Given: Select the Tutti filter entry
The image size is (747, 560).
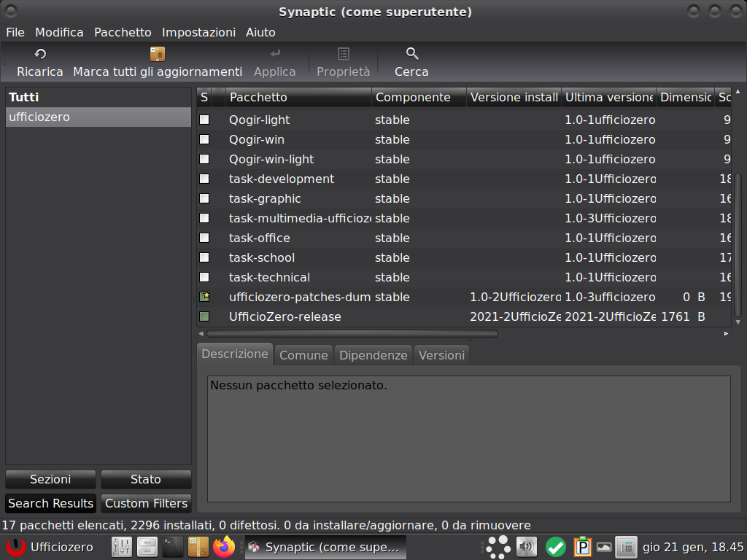Looking at the screenshot, I should [98, 97].
